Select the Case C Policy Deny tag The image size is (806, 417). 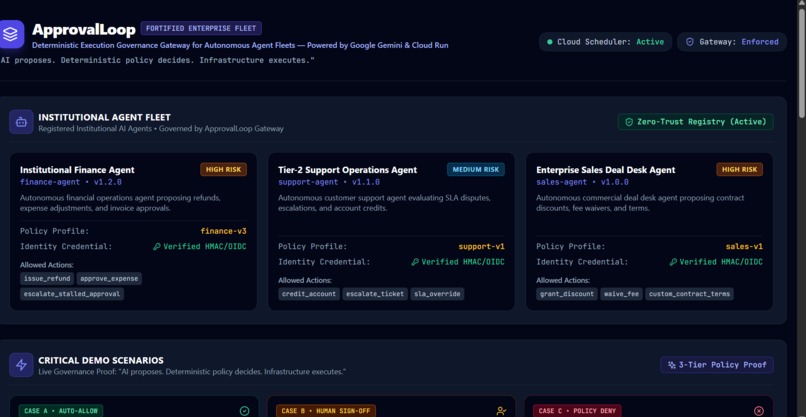577,411
